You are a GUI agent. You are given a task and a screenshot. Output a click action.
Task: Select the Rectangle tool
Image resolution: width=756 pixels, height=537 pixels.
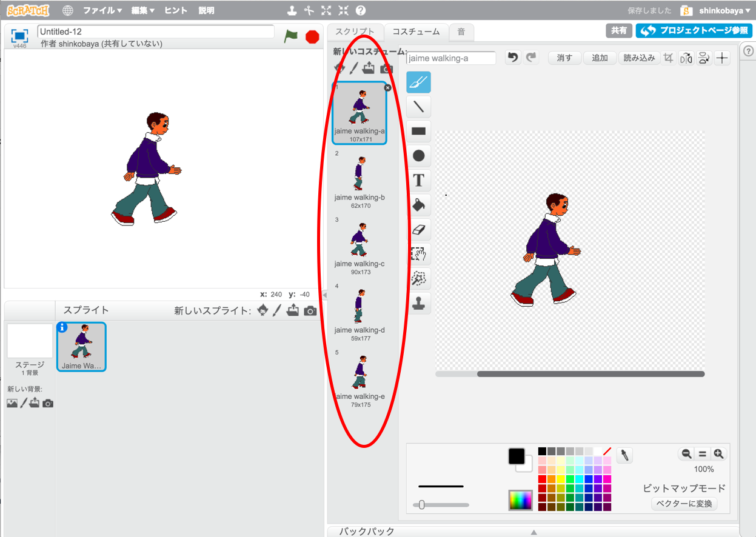pyautogui.click(x=418, y=131)
